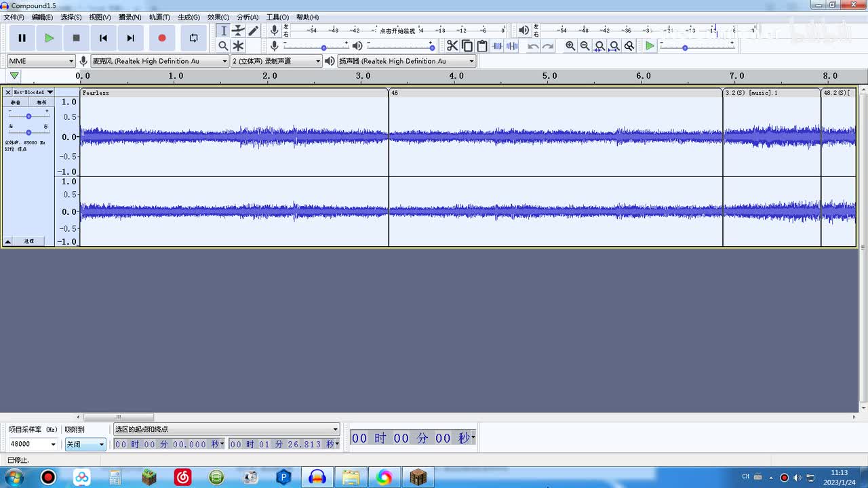868x488 pixels.
Task: Click the recording meter to start monitoring
Action: 399,30
